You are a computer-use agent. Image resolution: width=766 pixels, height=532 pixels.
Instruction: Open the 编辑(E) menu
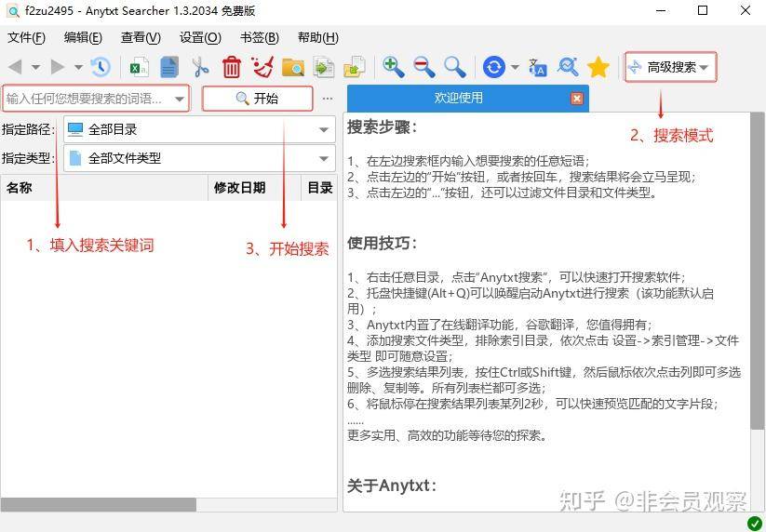pyautogui.click(x=83, y=37)
